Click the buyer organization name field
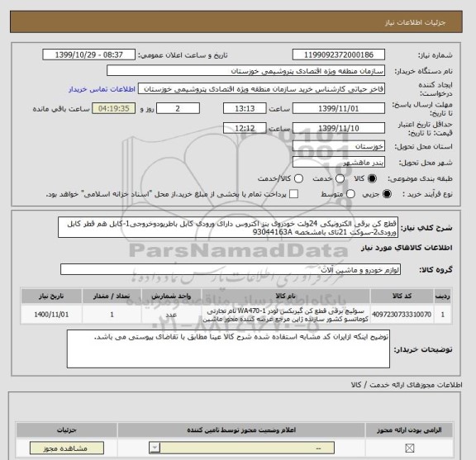The height and width of the screenshot is (460, 476). coord(246,71)
